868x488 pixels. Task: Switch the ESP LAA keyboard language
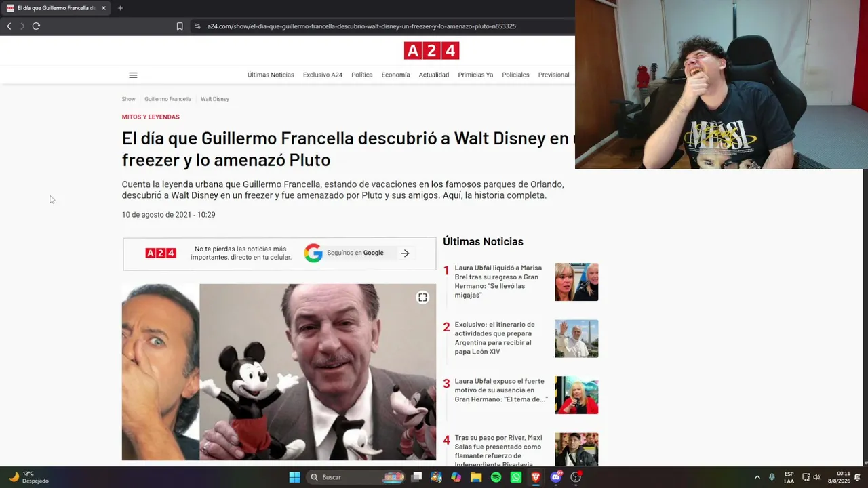[x=789, y=477]
